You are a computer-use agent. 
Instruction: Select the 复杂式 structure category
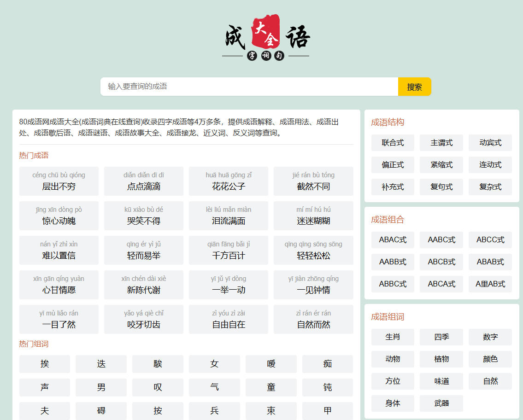pos(490,187)
